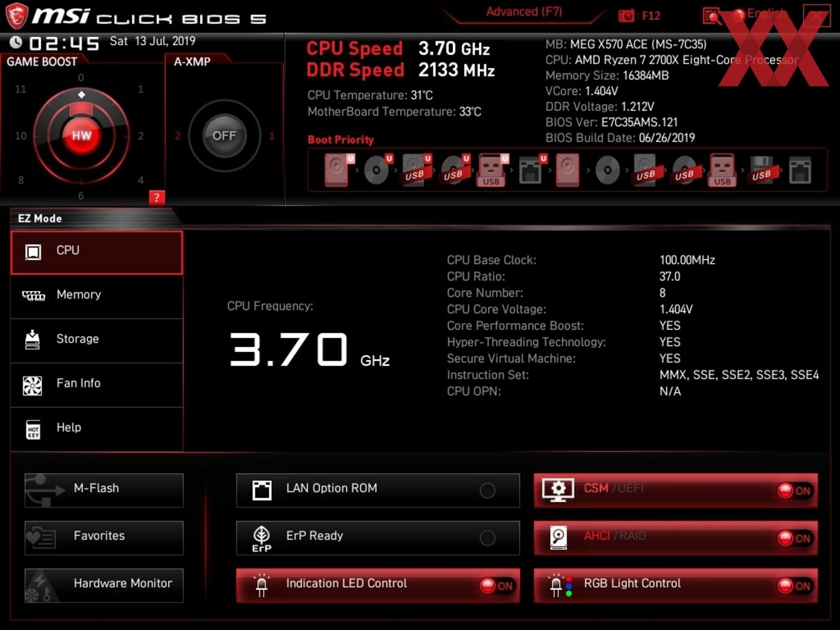Toggle the AHCI/RAID switch

(x=676, y=538)
